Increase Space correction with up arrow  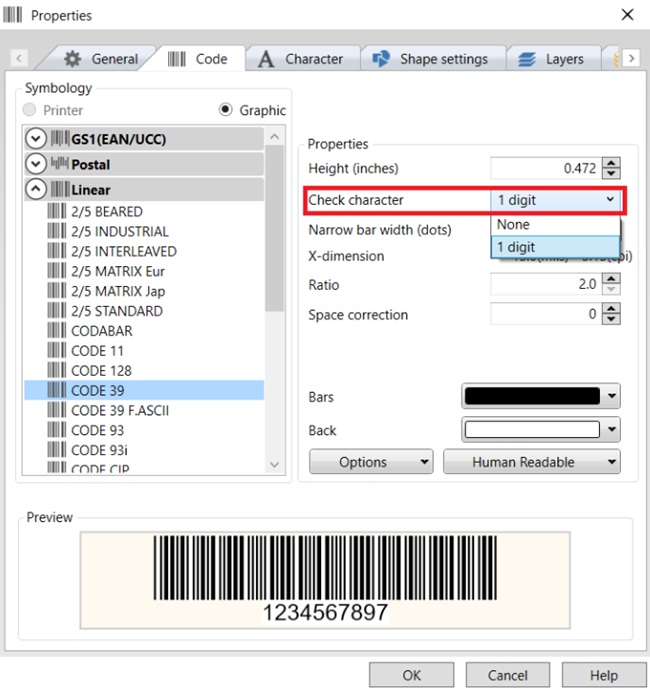(611, 308)
